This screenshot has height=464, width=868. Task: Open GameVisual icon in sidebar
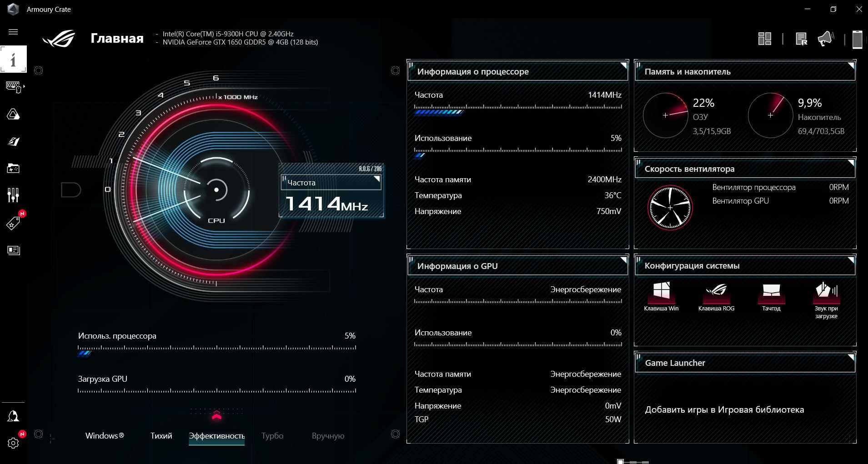pyautogui.click(x=13, y=141)
